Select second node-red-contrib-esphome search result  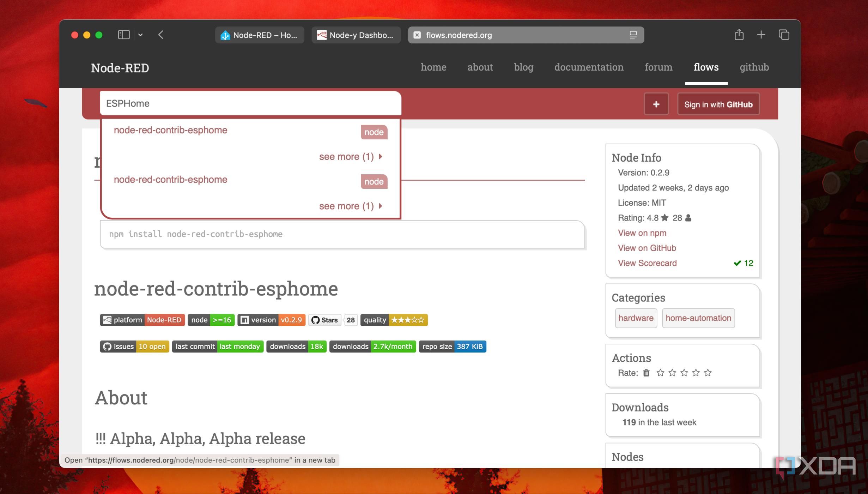[x=170, y=180]
